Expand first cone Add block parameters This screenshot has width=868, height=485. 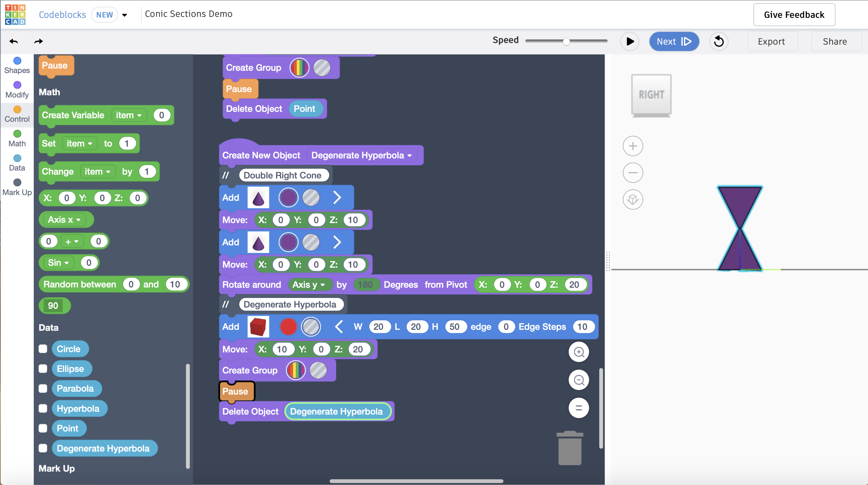pos(337,198)
